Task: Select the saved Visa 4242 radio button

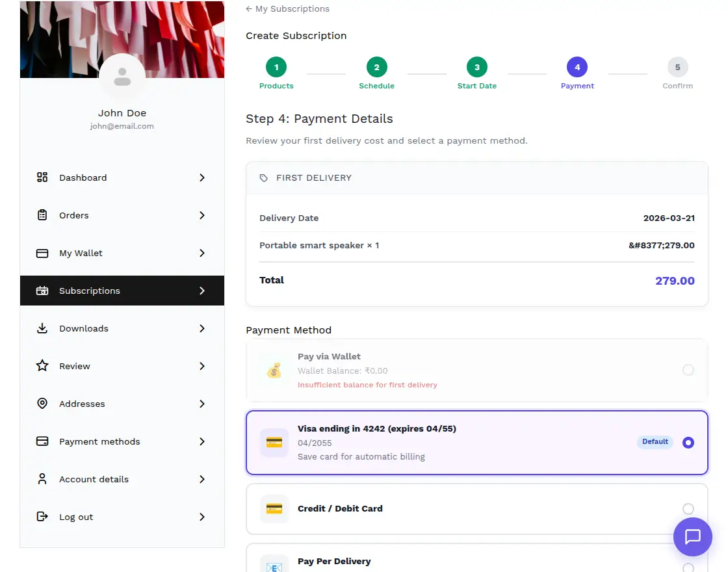Action: (688, 443)
